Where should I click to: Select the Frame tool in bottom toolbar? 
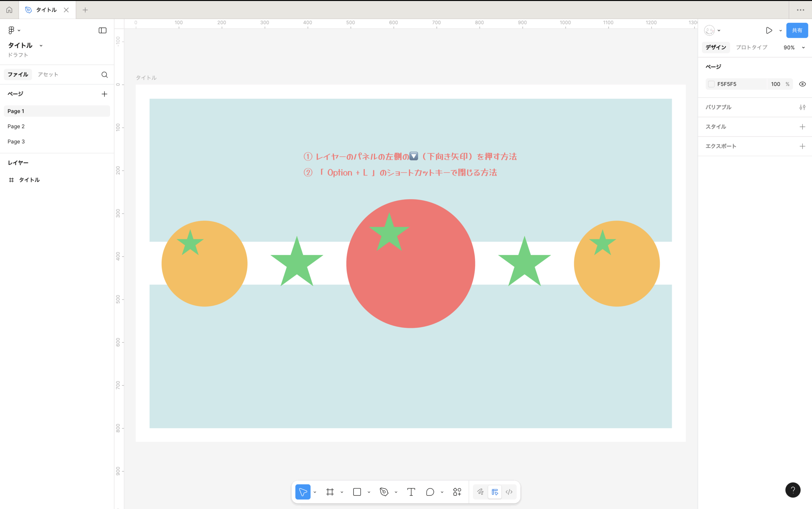(x=330, y=492)
